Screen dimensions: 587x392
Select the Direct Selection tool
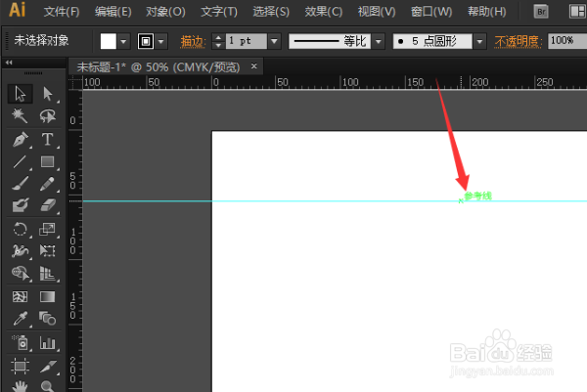coord(48,94)
